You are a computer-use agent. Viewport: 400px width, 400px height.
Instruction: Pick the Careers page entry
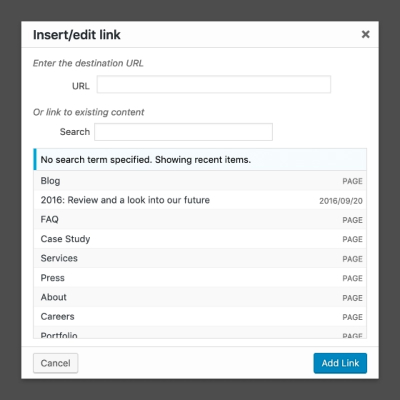click(x=200, y=316)
